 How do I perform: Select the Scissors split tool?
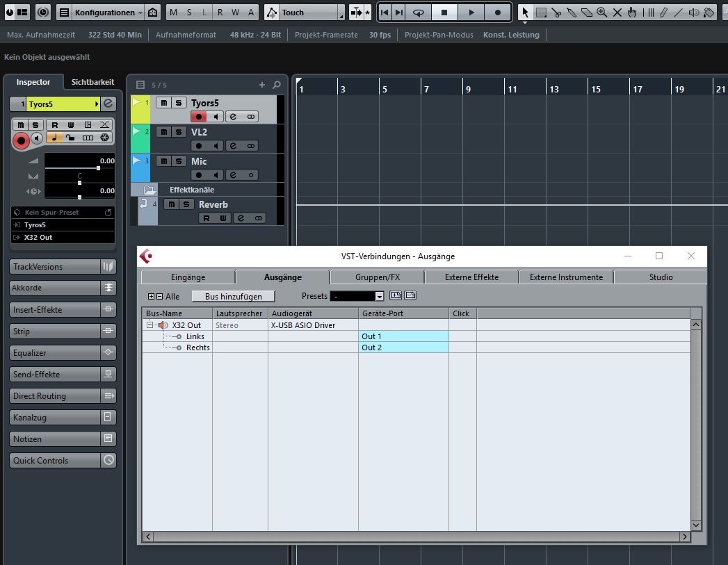tap(557, 13)
